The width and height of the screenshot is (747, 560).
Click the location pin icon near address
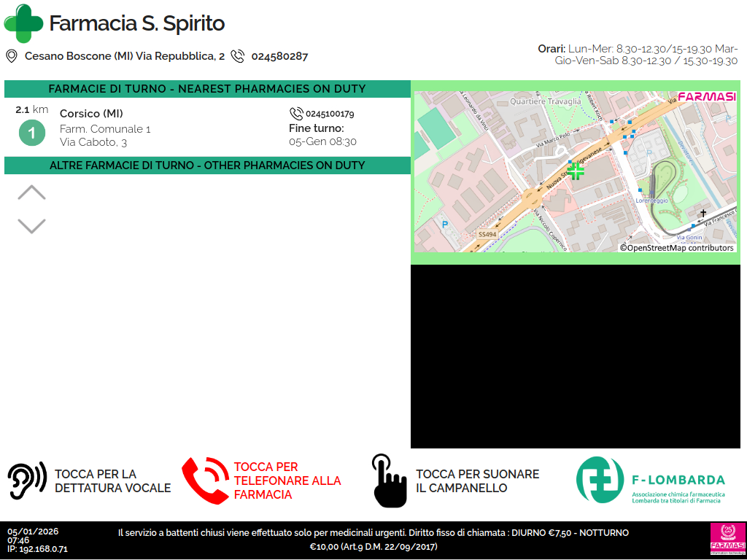pyautogui.click(x=12, y=56)
